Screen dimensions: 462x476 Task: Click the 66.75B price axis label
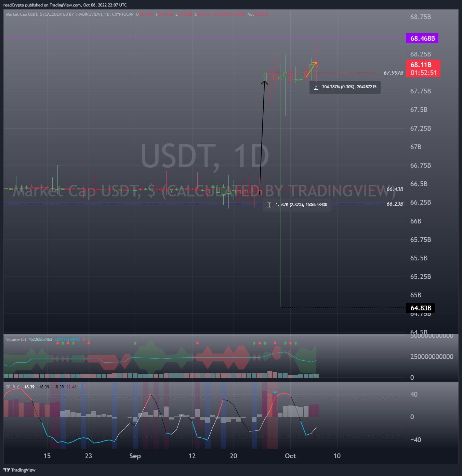coord(421,165)
